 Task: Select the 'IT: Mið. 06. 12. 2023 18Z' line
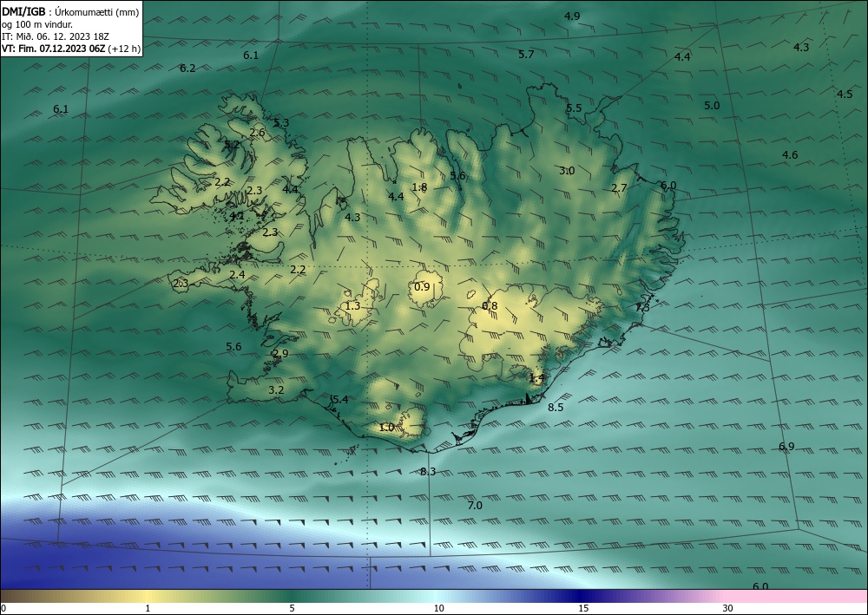[56, 36]
